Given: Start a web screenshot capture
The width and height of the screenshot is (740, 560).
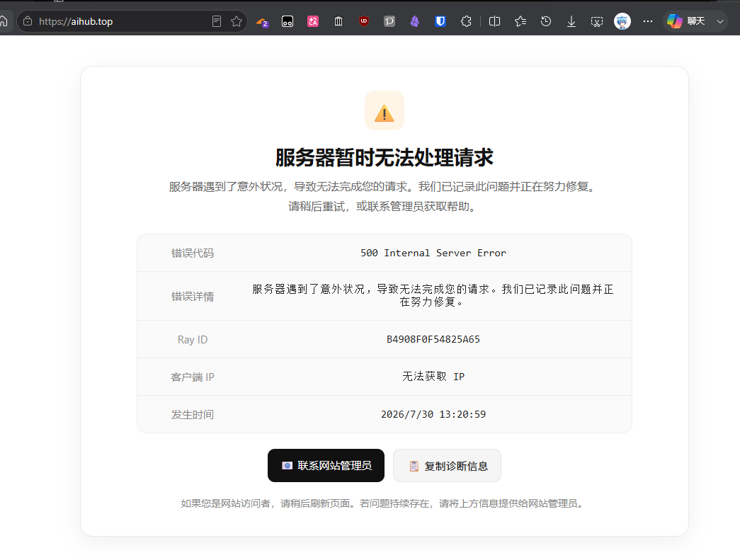Looking at the screenshot, I should pyautogui.click(x=597, y=21).
